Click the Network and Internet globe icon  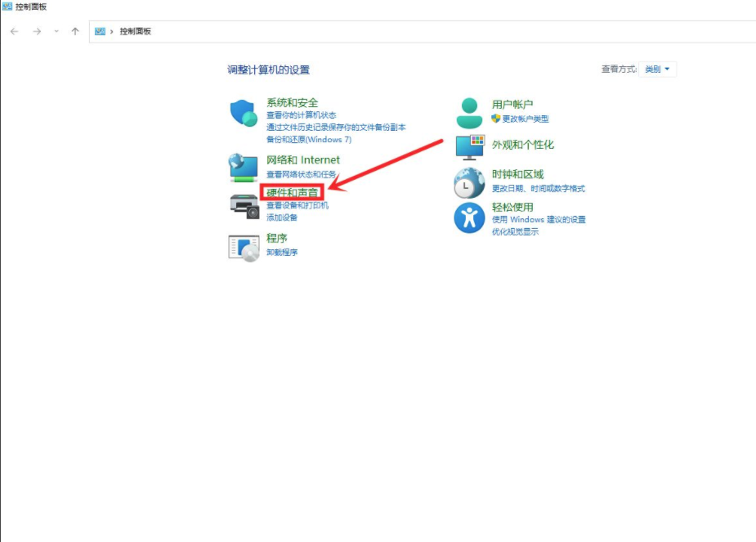[243, 167]
